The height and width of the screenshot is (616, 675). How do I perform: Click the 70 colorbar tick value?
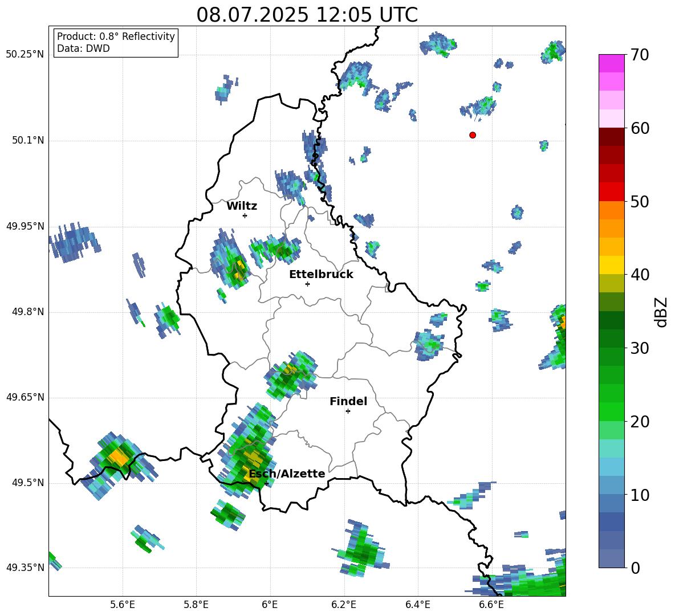639,55
